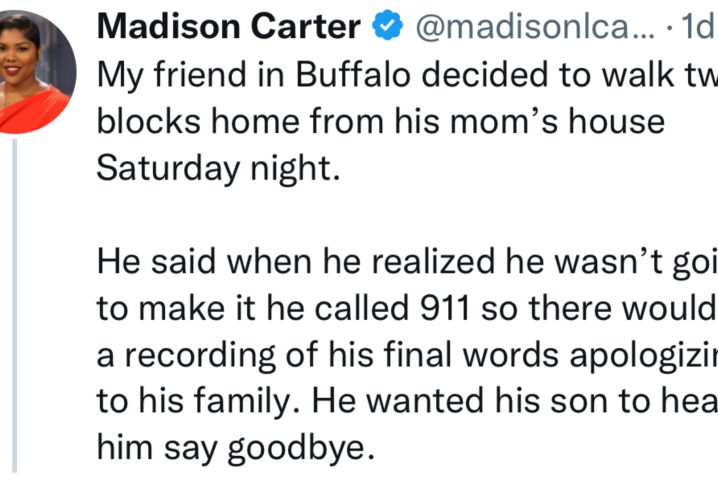The width and height of the screenshot is (718, 479).
Task: Open the Madison Carter display name link
Action: pyautogui.click(x=229, y=26)
